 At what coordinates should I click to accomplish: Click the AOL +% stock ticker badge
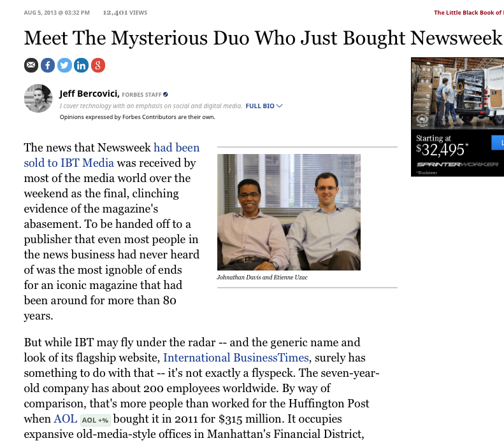click(x=95, y=420)
